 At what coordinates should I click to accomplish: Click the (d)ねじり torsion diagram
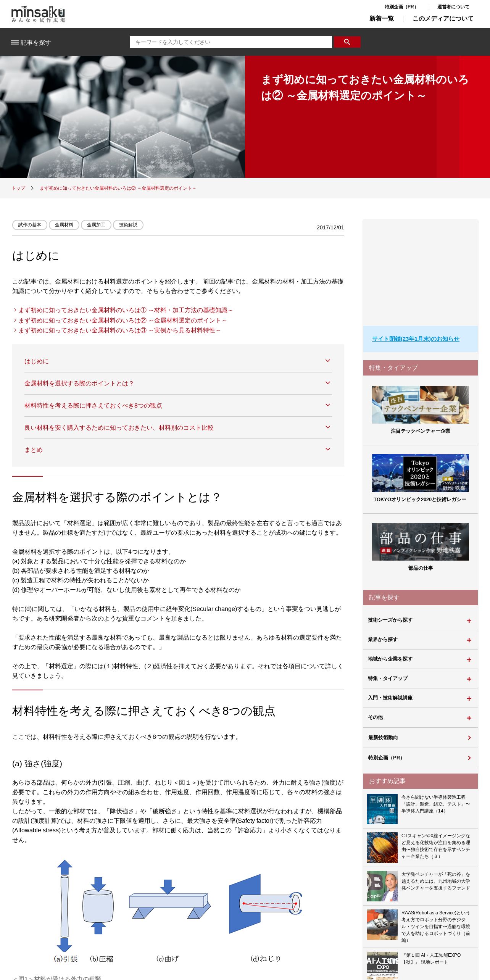coord(265,903)
